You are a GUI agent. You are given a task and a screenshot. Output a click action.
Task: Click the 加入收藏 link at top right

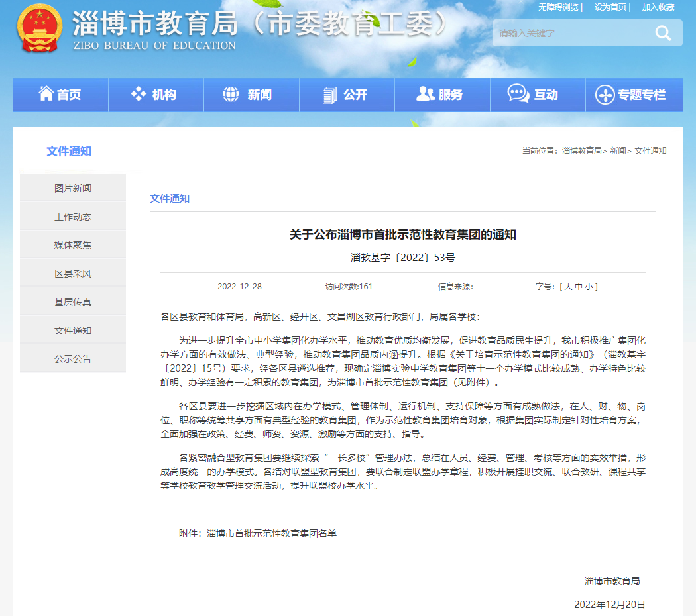coord(659,8)
